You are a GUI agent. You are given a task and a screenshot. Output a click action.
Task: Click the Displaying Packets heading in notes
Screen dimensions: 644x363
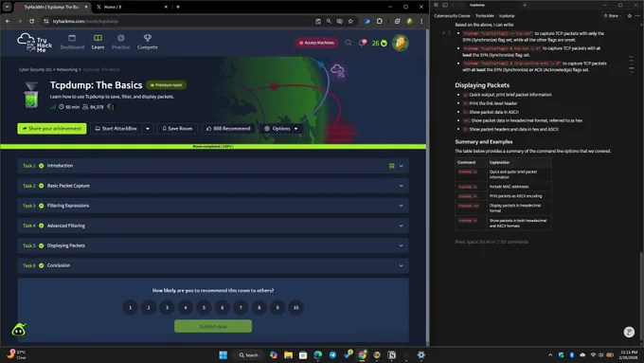pyautogui.click(x=482, y=85)
